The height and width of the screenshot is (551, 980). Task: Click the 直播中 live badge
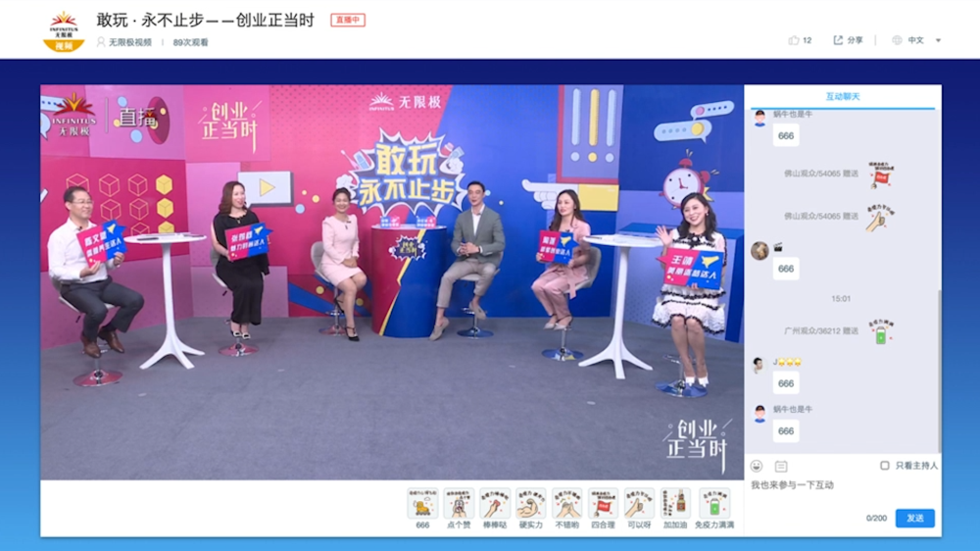pyautogui.click(x=348, y=20)
